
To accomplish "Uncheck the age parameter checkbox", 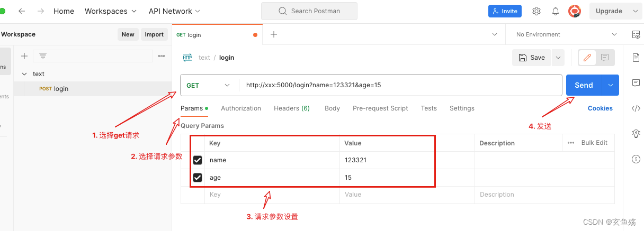I will [198, 178].
